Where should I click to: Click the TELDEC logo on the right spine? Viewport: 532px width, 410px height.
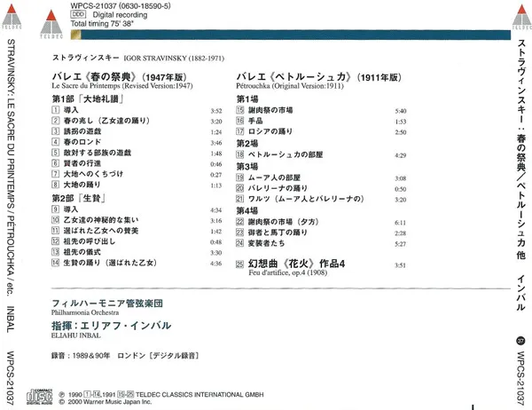(522, 17)
